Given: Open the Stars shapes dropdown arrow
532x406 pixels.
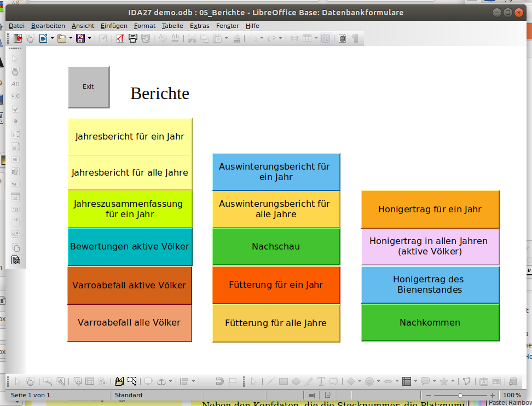Looking at the screenshot, I should tap(453, 381).
